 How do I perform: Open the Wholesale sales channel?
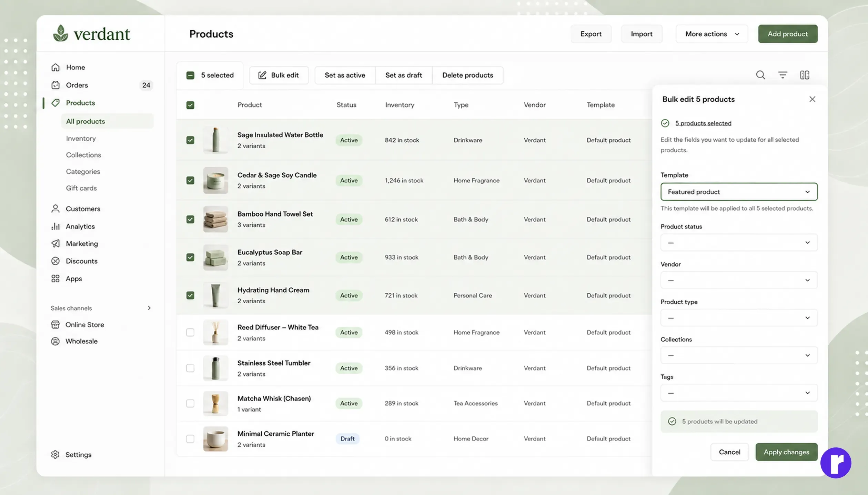pyautogui.click(x=81, y=341)
